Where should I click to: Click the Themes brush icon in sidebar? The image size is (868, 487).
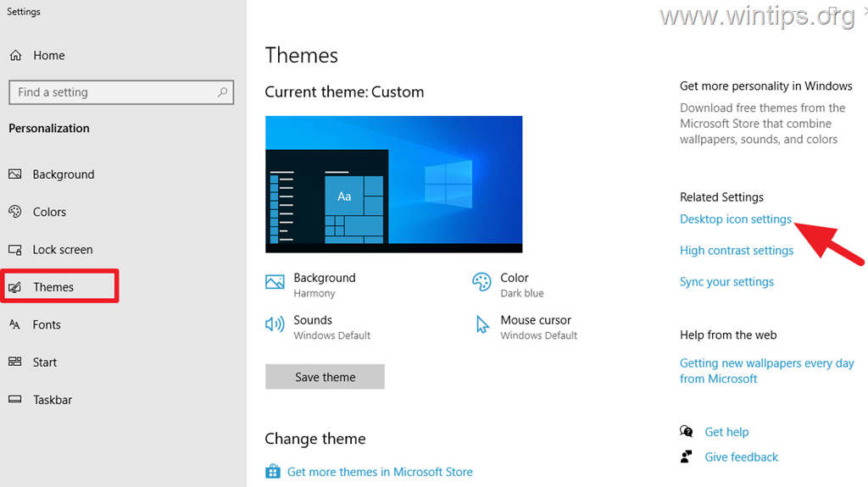pyautogui.click(x=15, y=286)
